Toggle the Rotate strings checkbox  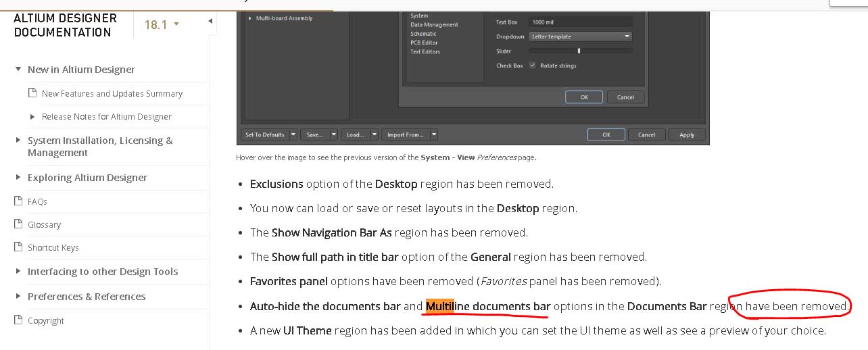[x=533, y=66]
